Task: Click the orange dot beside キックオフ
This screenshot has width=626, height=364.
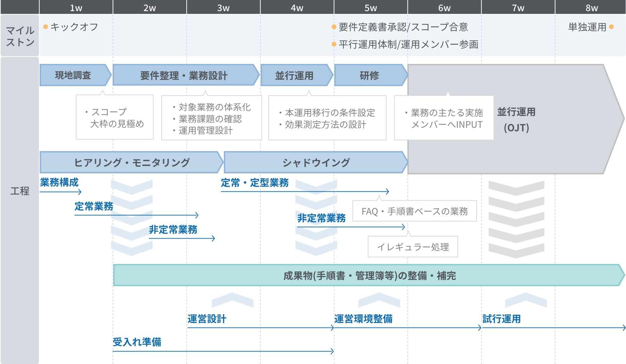Action: (46, 27)
